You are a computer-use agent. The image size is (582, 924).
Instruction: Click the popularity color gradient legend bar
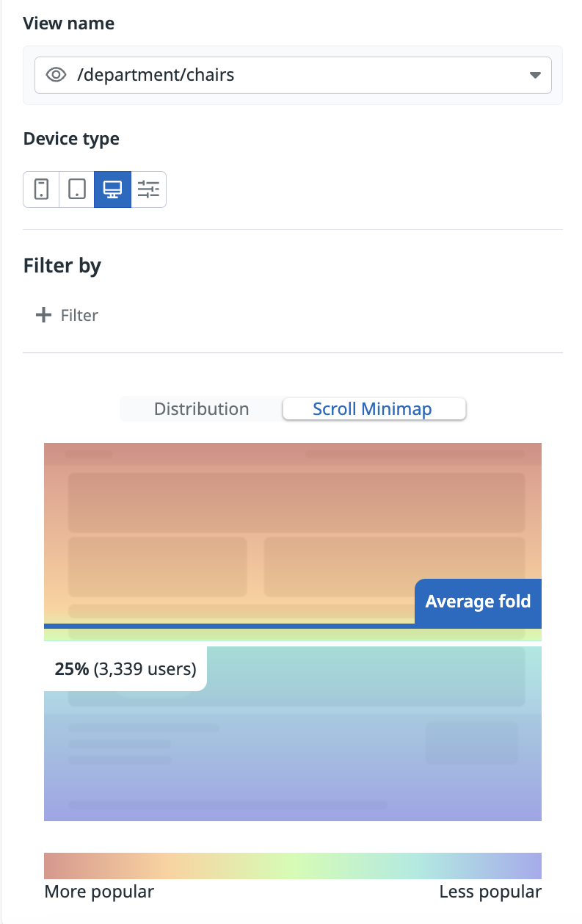click(x=292, y=866)
